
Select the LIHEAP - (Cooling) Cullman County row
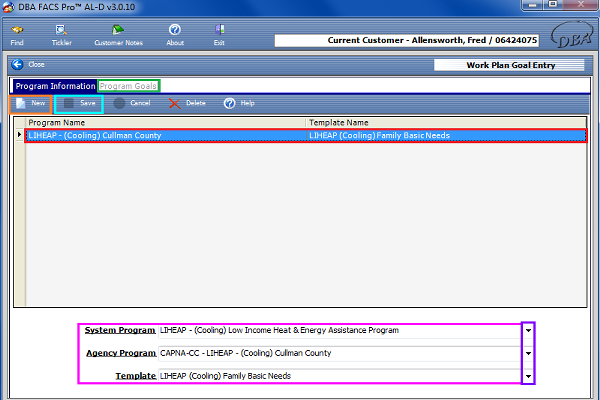click(x=305, y=136)
